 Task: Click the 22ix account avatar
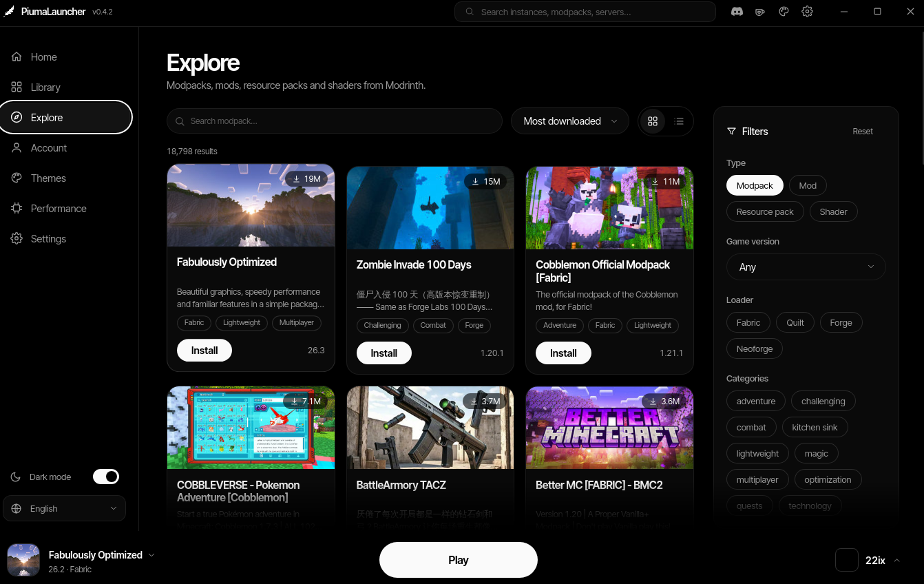pyautogui.click(x=847, y=560)
